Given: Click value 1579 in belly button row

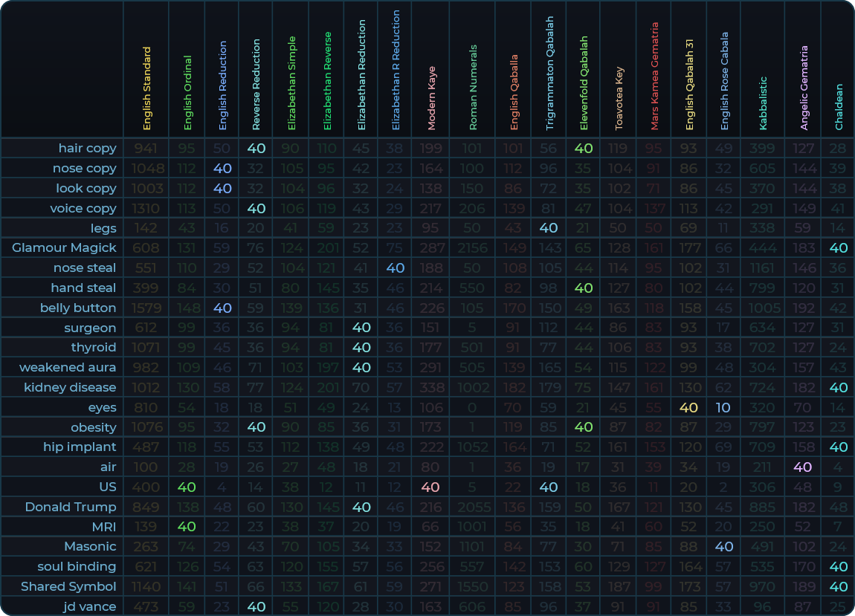Looking at the screenshot, I should point(146,308).
